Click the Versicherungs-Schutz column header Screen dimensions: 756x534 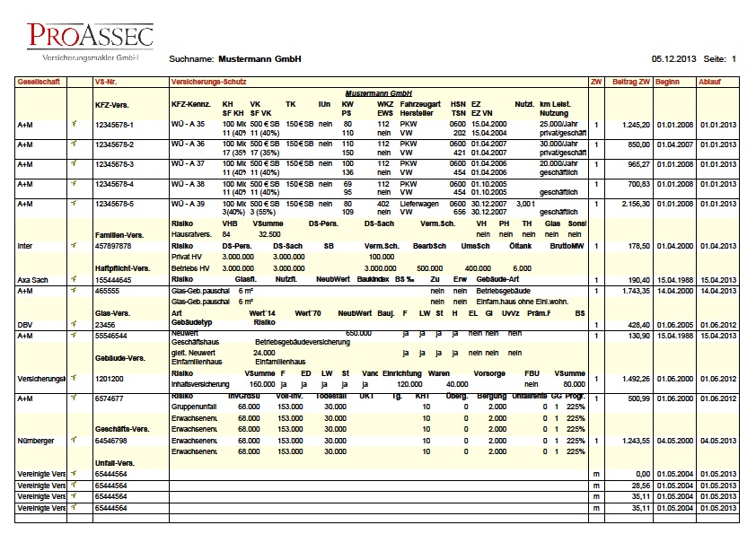(209, 82)
